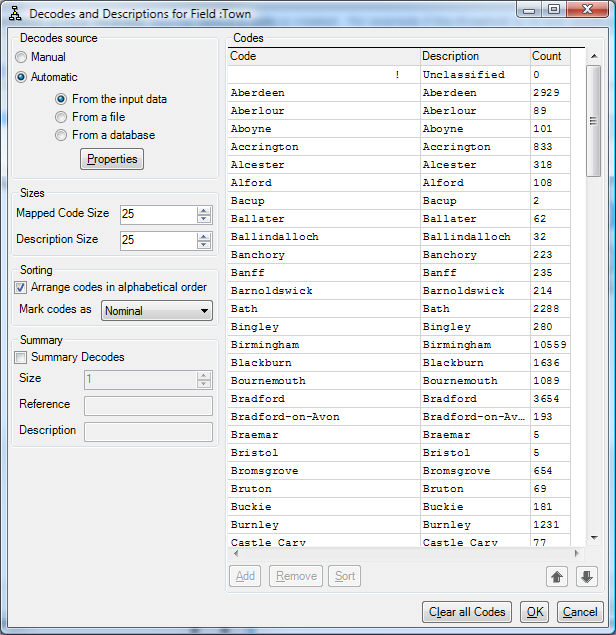Click the move code down arrow button
616x635 pixels.
pyautogui.click(x=587, y=576)
